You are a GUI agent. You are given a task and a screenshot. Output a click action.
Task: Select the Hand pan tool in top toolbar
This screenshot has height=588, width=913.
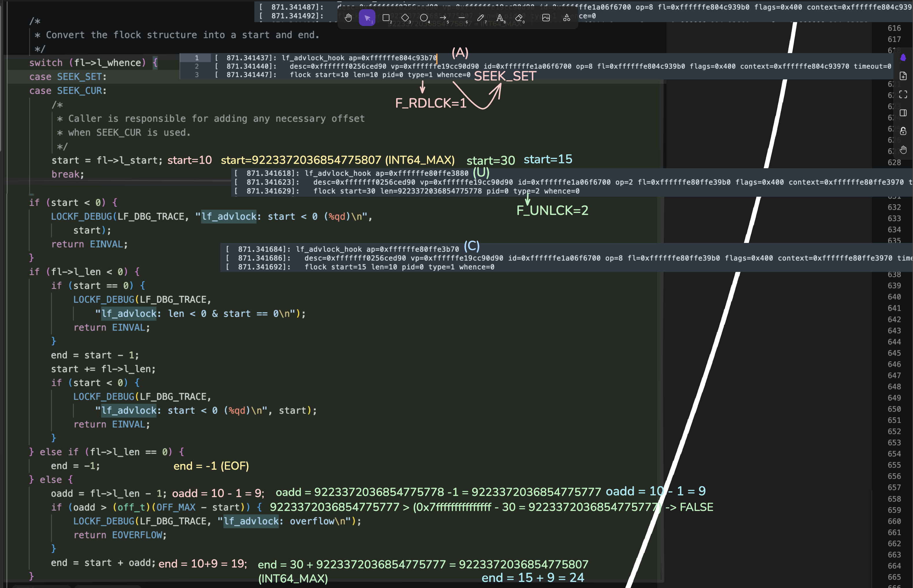348,18
